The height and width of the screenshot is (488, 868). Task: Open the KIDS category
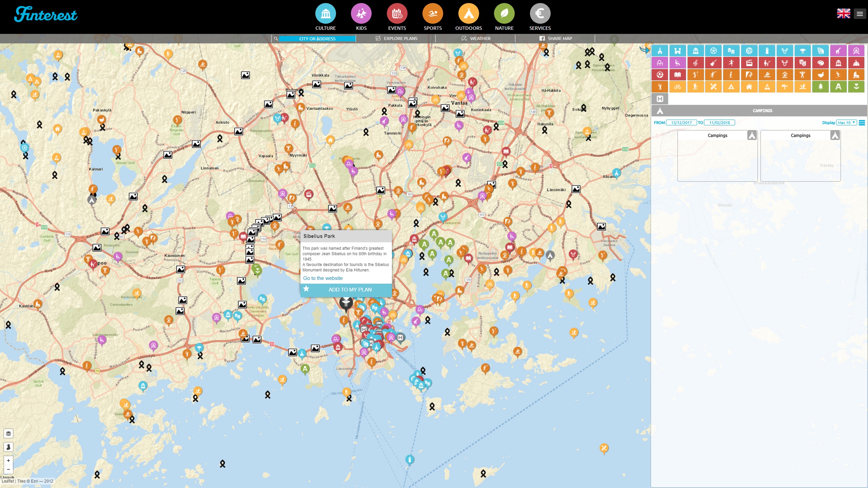tap(361, 17)
